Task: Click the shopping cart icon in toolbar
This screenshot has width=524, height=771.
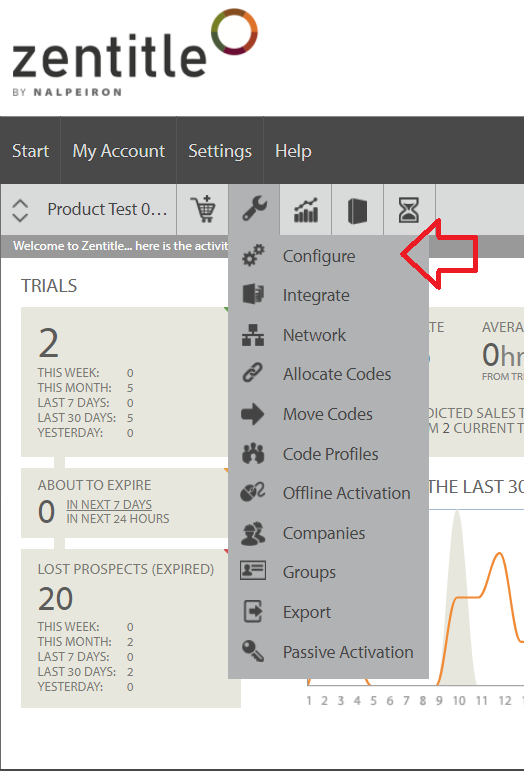Action: (x=203, y=210)
